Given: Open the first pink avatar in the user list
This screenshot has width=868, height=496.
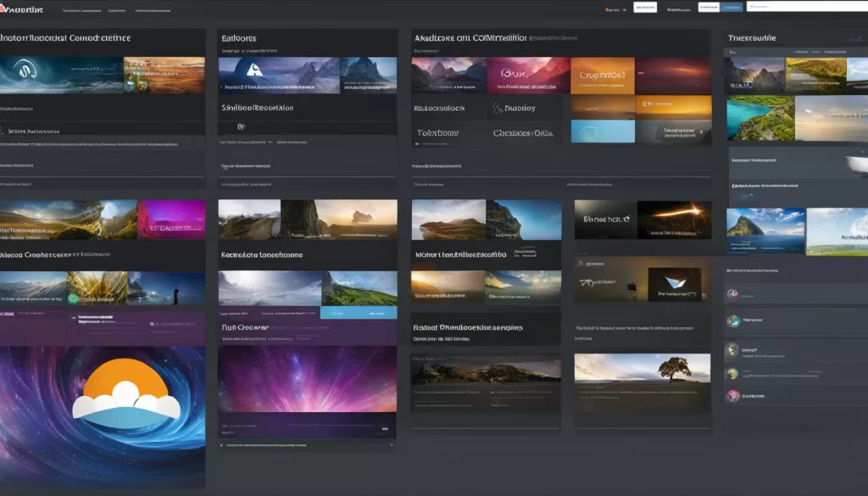Looking at the screenshot, I should coord(732,294).
